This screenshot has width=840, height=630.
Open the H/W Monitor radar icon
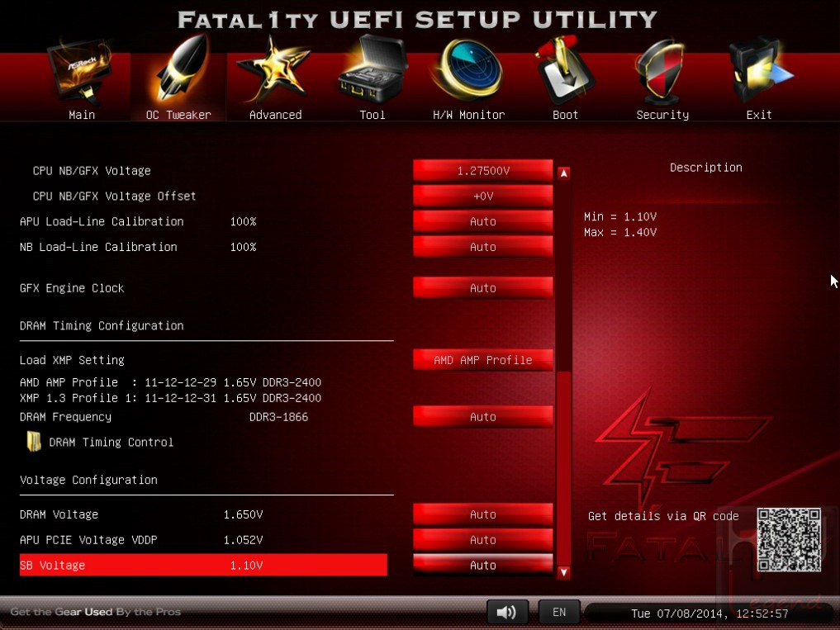pyautogui.click(x=469, y=69)
